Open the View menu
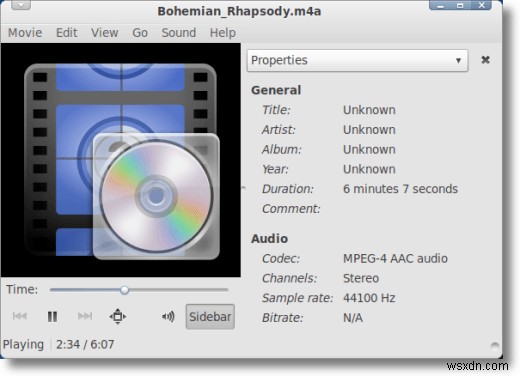This screenshot has width=520, height=376. (x=105, y=33)
